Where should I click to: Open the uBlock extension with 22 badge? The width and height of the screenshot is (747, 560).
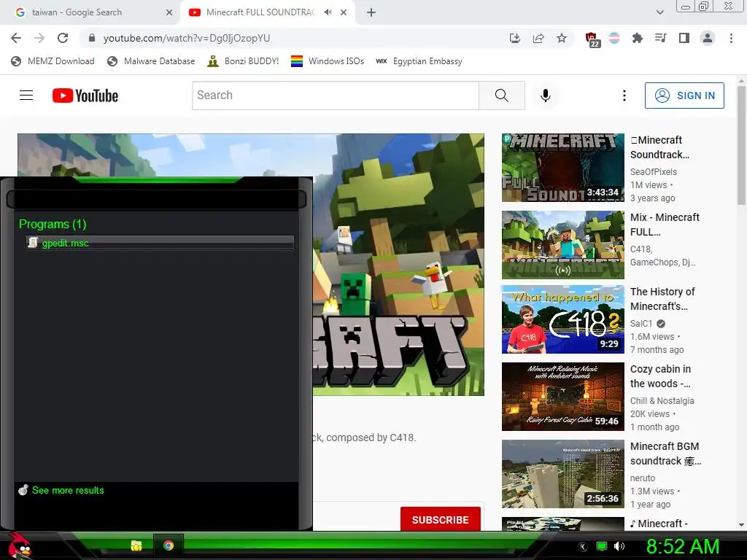(592, 39)
